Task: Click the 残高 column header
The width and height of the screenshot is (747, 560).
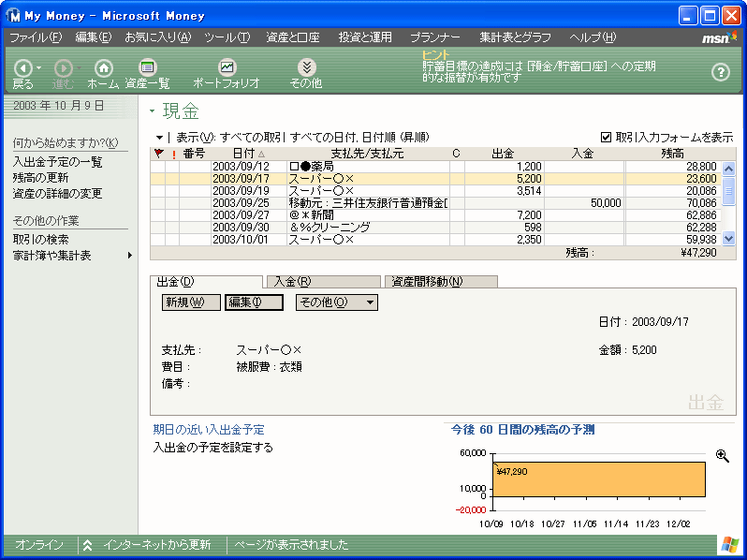Action: click(672, 154)
